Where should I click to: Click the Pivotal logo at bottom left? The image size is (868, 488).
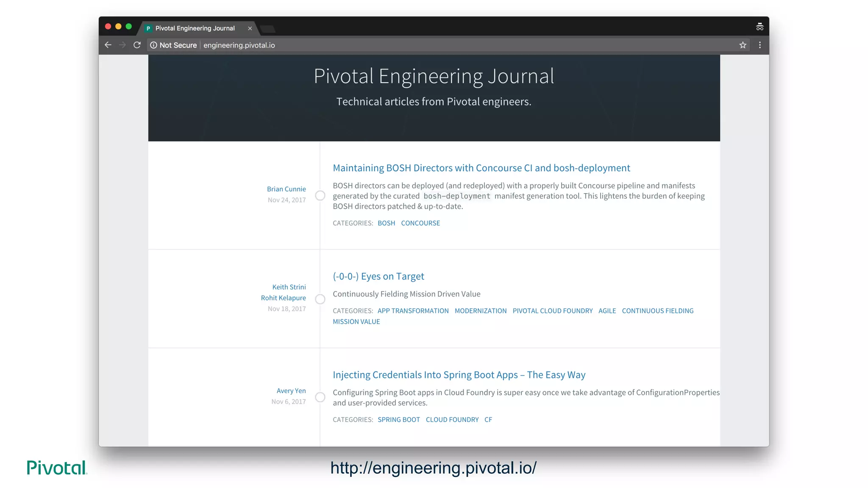(57, 468)
